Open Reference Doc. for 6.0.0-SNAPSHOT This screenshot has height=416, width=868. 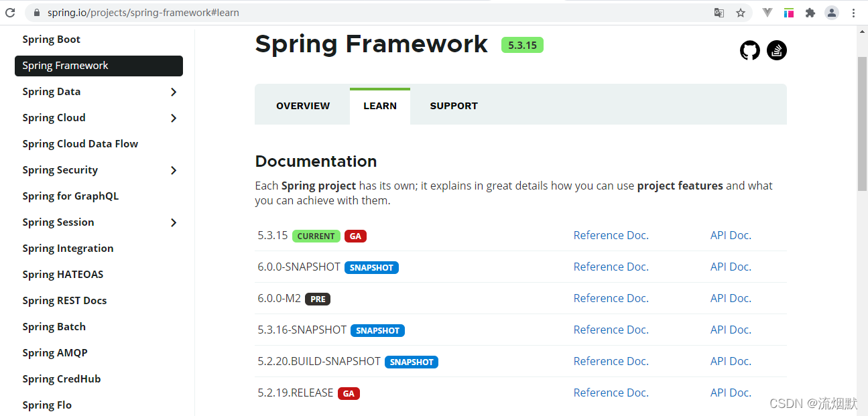point(611,267)
